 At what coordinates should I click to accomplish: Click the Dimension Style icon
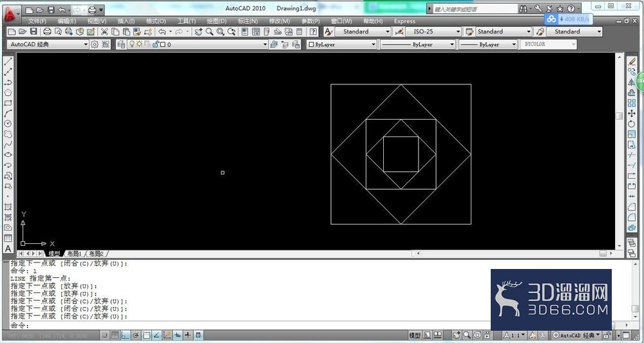tap(399, 32)
